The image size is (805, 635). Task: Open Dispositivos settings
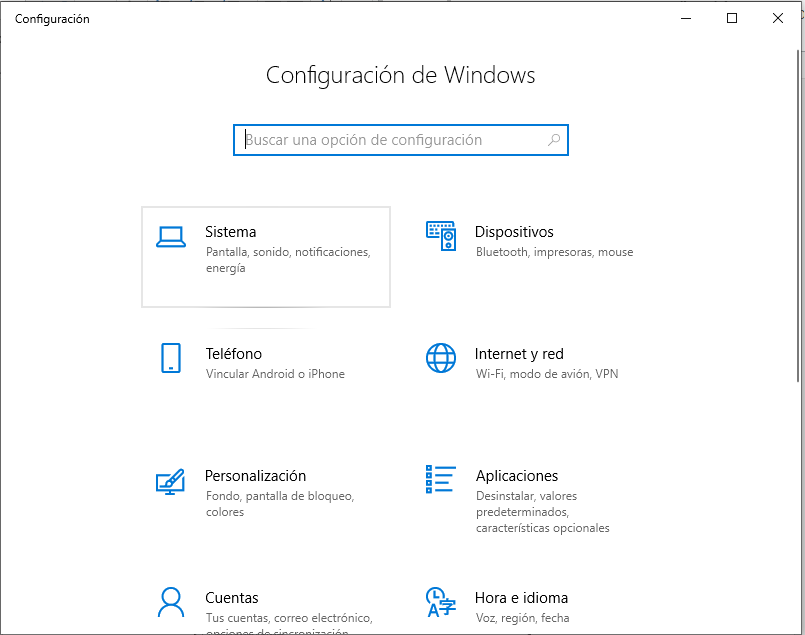coord(514,231)
